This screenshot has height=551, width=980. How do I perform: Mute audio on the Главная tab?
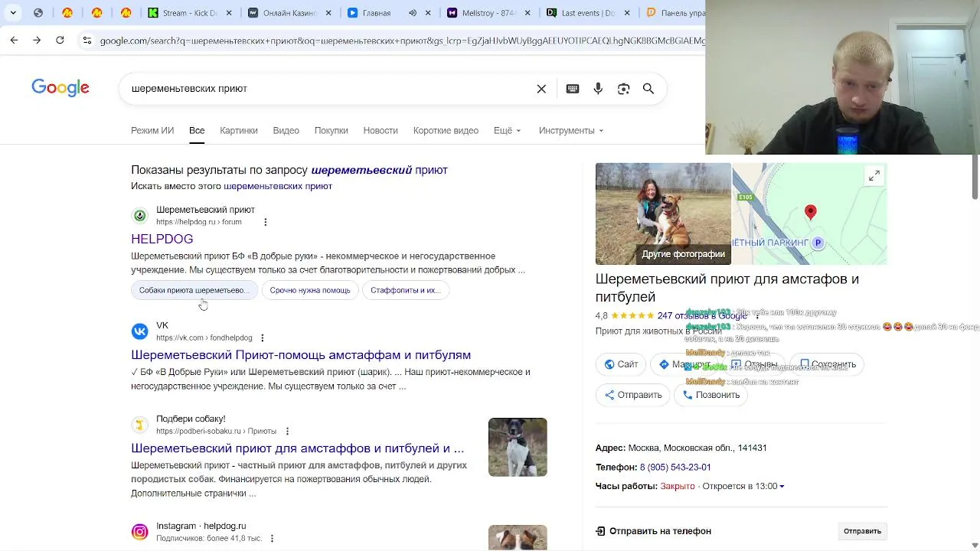[413, 13]
